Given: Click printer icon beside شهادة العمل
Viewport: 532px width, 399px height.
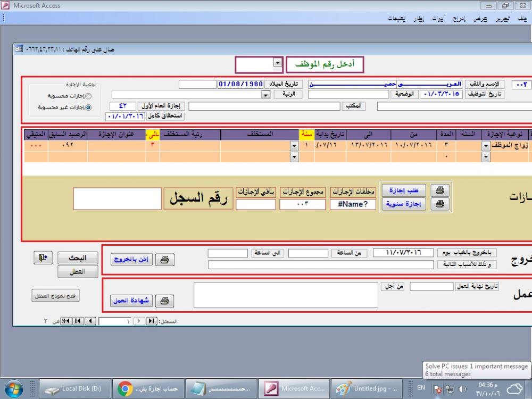Looking at the screenshot, I should pyautogui.click(x=164, y=301).
